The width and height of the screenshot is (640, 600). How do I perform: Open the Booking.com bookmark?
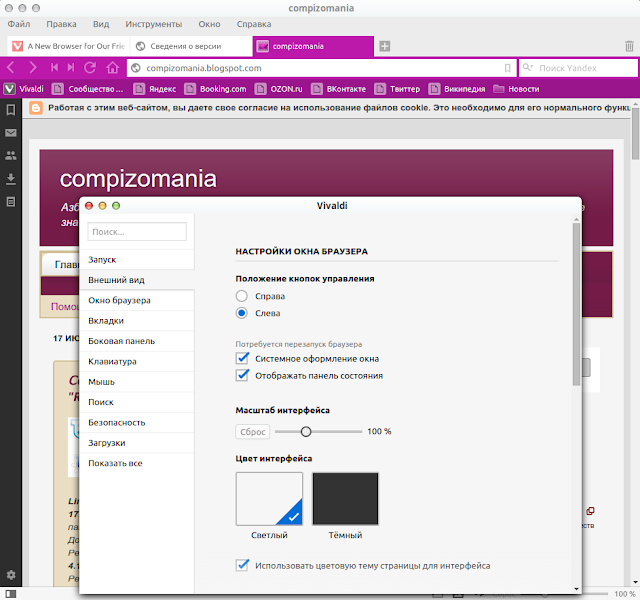coord(216,89)
